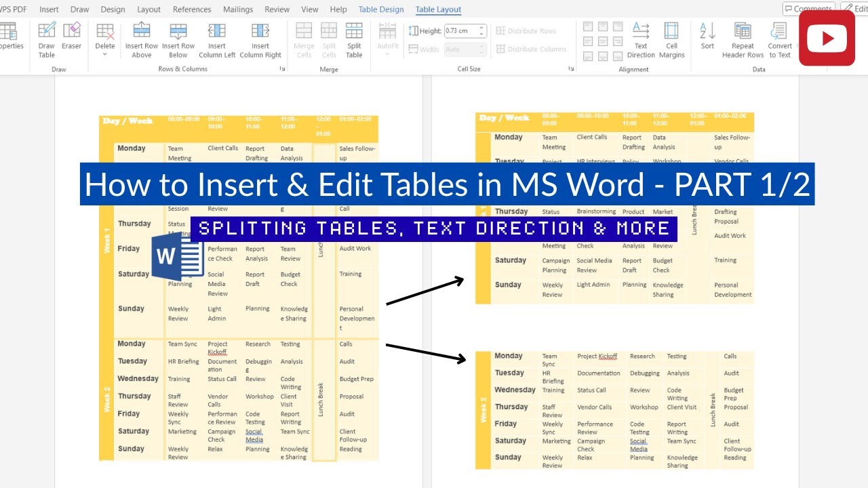The width and height of the screenshot is (868, 488).
Task: Click 'Personal Development' in top-right table
Action: coord(733,290)
